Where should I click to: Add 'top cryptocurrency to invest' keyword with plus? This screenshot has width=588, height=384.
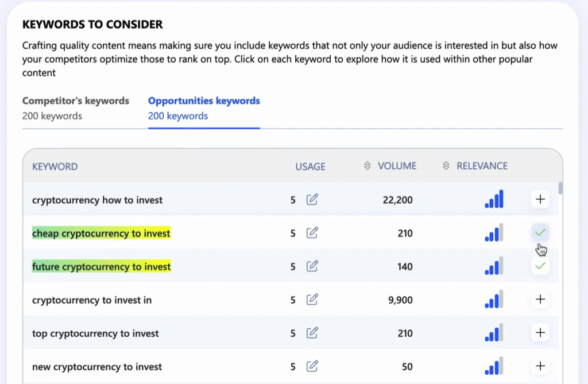[540, 332]
